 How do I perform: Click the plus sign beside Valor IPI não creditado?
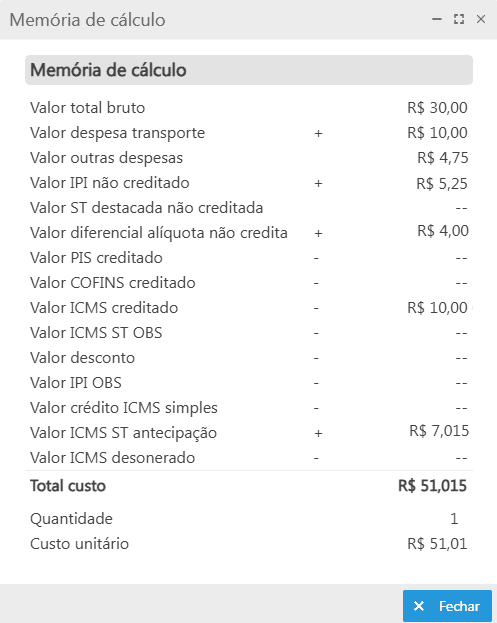pos(318,183)
